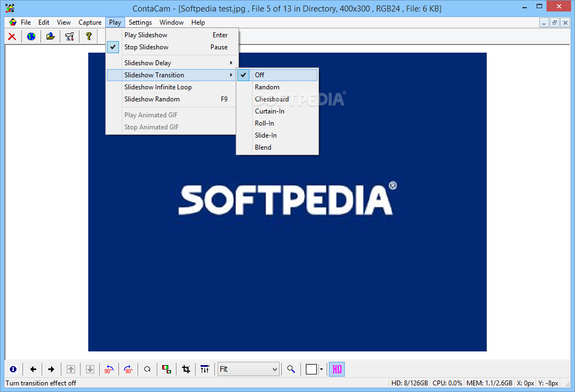Open the Capture menu

click(90, 22)
